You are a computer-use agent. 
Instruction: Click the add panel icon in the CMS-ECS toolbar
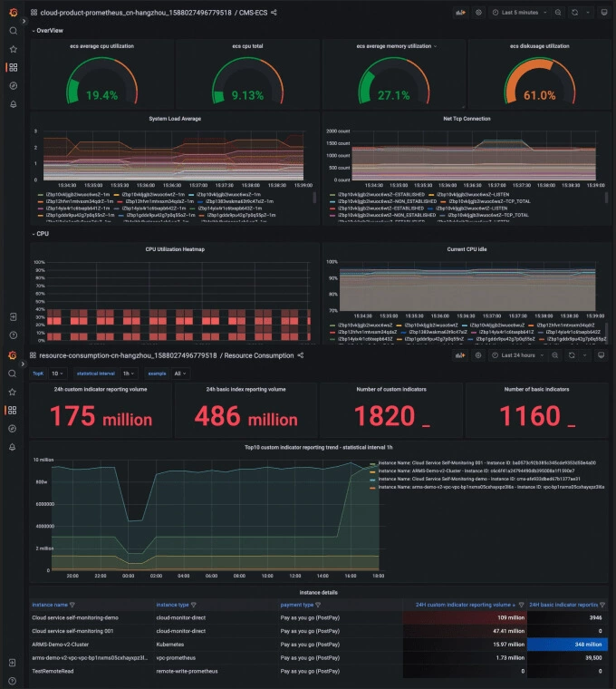[460, 13]
